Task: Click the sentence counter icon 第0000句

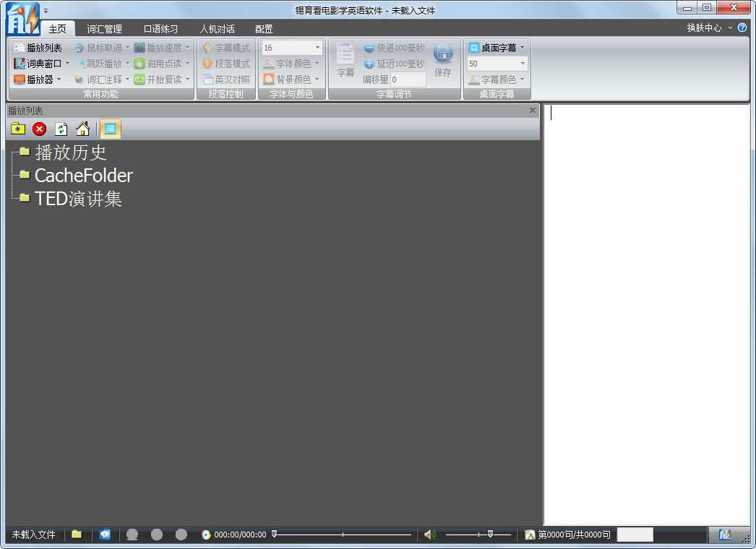Action: [x=530, y=535]
